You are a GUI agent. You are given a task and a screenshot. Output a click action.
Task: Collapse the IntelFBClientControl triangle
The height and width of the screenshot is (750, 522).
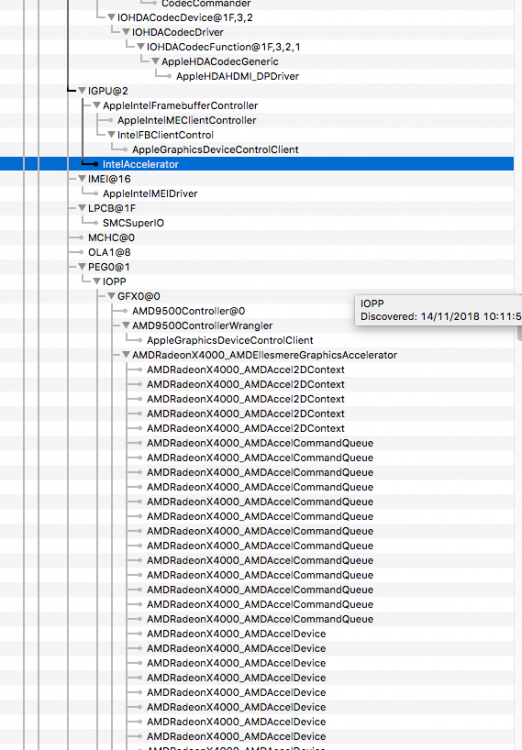[x=111, y=135]
